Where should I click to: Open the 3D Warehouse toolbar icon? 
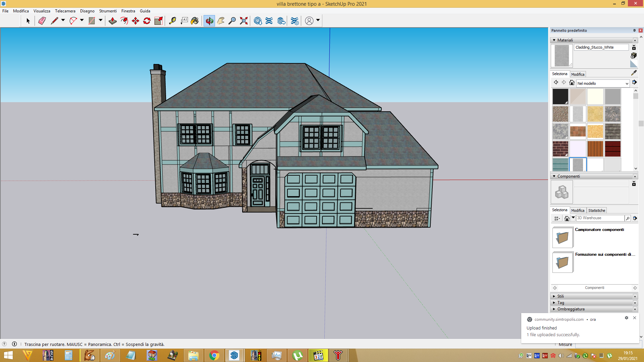pyautogui.click(x=258, y=21)
